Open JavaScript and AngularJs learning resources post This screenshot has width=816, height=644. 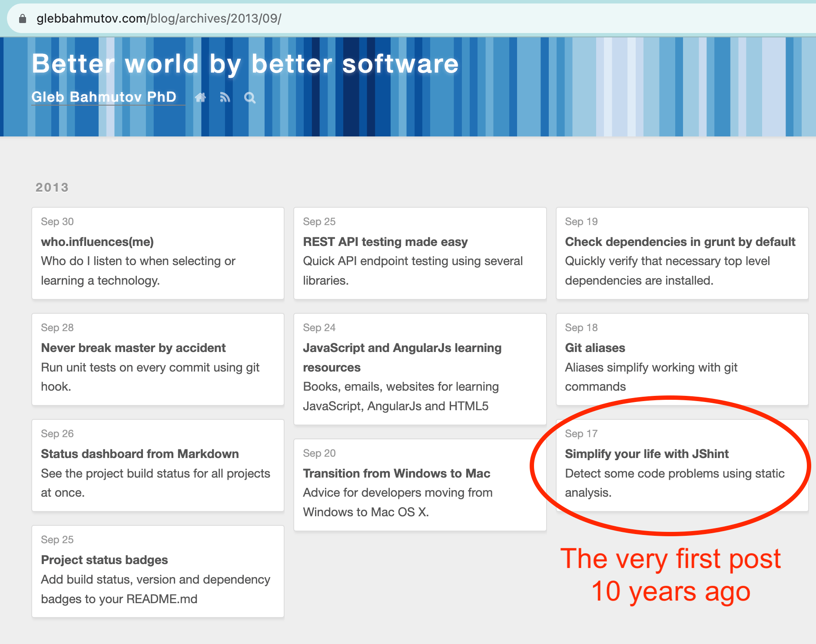(402, 357)
